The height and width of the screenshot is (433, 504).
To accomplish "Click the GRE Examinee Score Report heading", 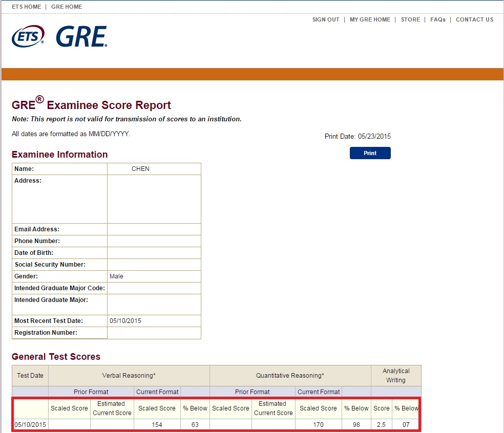I will tap(91, 103).
